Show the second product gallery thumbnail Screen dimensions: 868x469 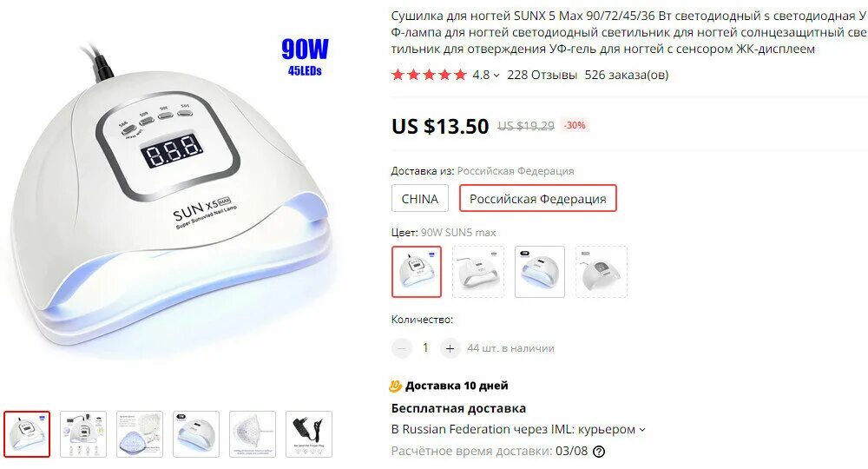pos(83,434)
